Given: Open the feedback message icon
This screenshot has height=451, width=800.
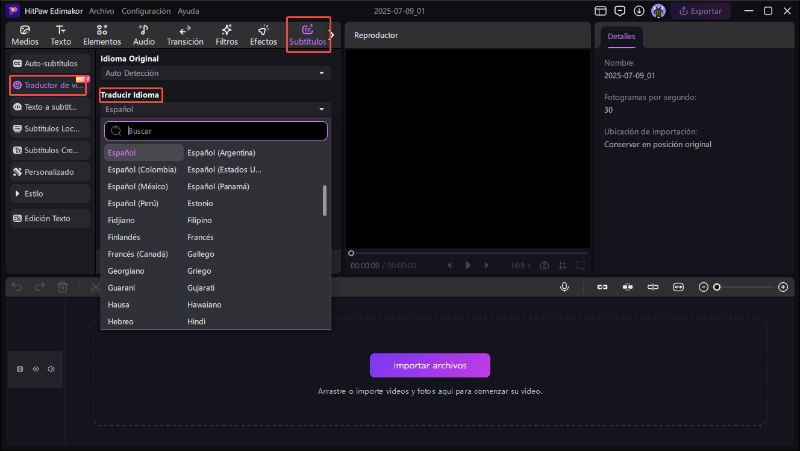Looking at the screenshot, I should pyautogui.click(x=619, y=11).
